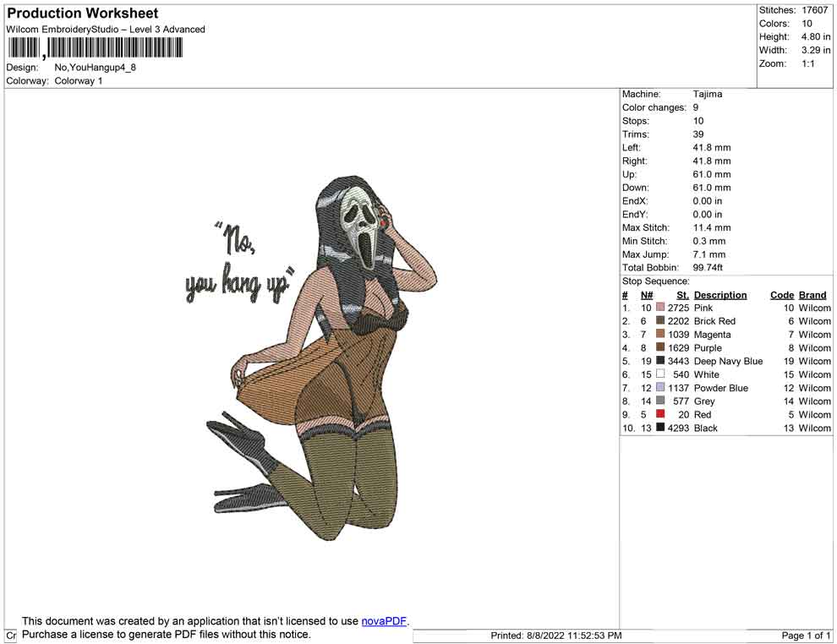Select the Deep Navy Blue swatch
This screenshot has width=837, height=644.
click(660, 361)
